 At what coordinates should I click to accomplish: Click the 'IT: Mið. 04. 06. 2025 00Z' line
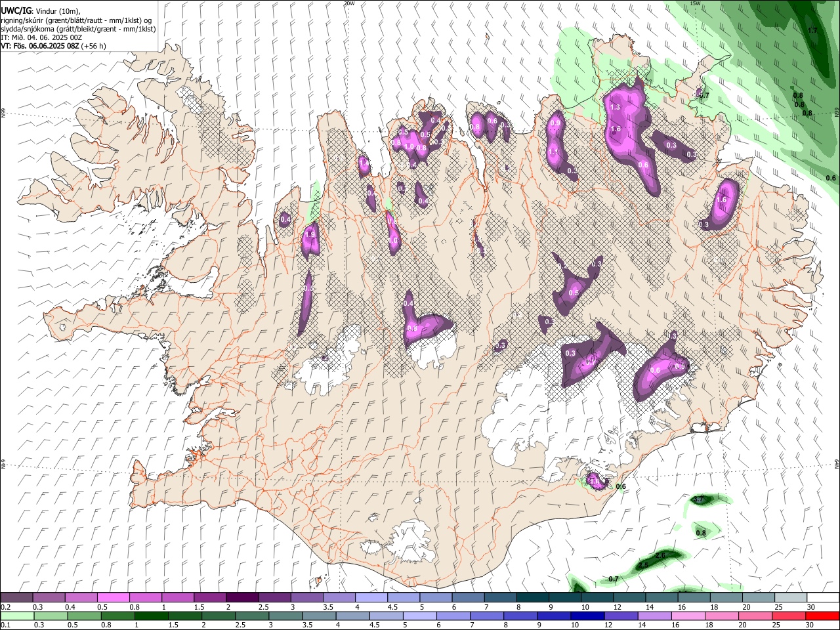[41, 37]
